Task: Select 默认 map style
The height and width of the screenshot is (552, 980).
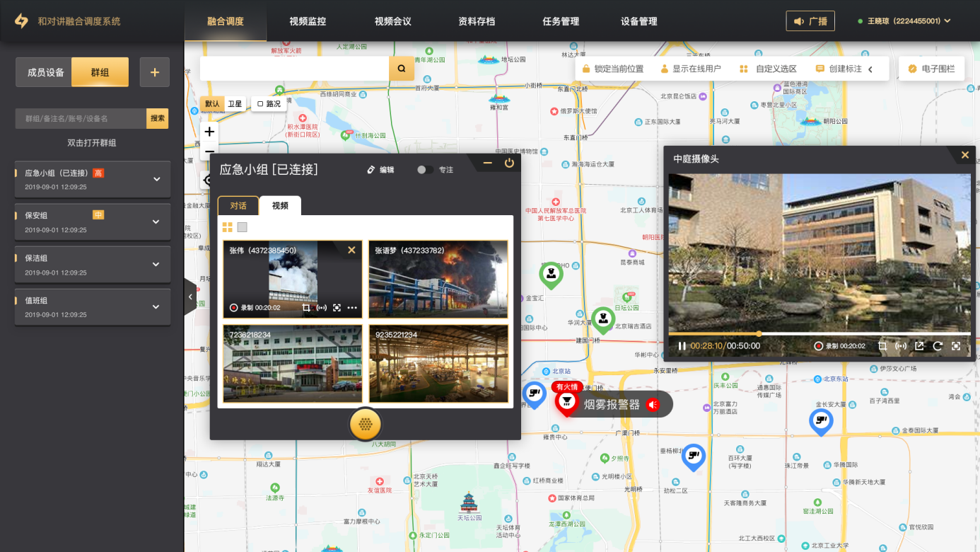Action: 212,104
